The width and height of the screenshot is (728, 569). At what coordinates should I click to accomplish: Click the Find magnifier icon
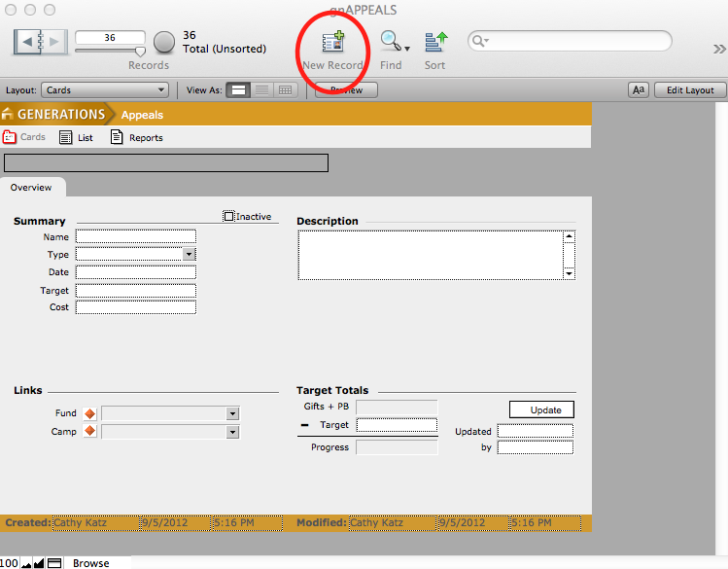pyautogui.click(x=391, y=42)
